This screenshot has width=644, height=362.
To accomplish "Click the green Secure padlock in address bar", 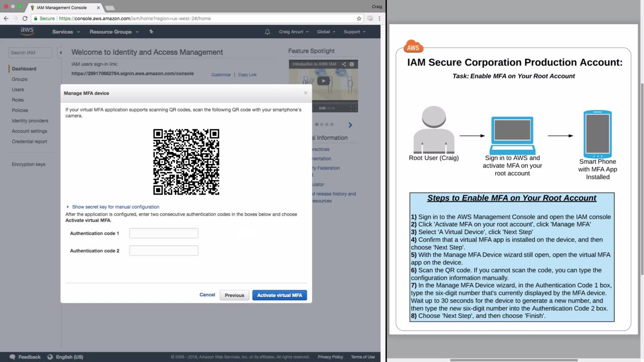I will [36, 19].
